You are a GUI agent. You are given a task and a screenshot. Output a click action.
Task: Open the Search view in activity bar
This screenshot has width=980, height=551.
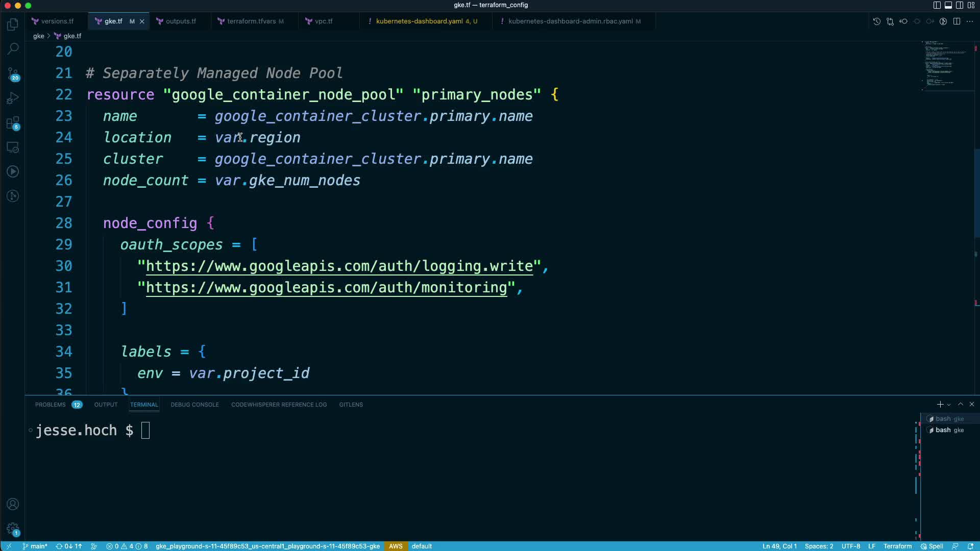pyautogui.click(x=13, y=49)
